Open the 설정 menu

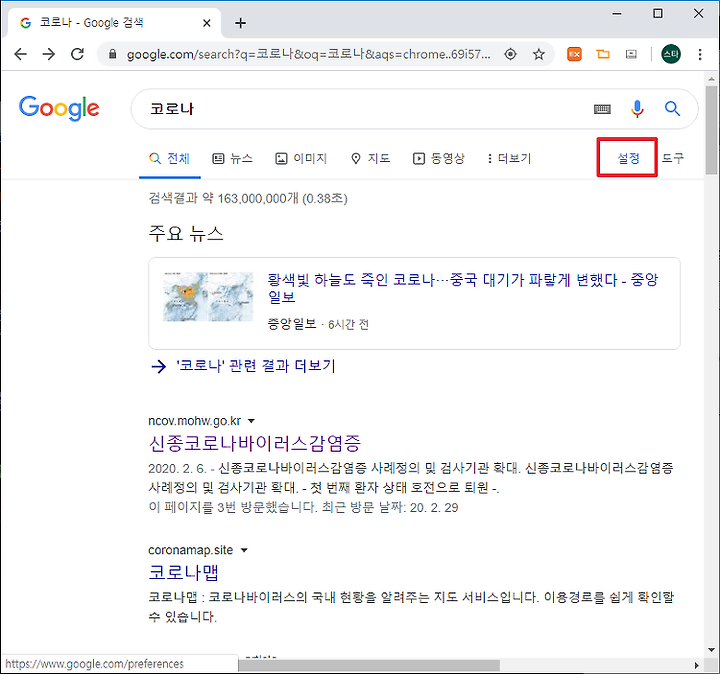628,158
